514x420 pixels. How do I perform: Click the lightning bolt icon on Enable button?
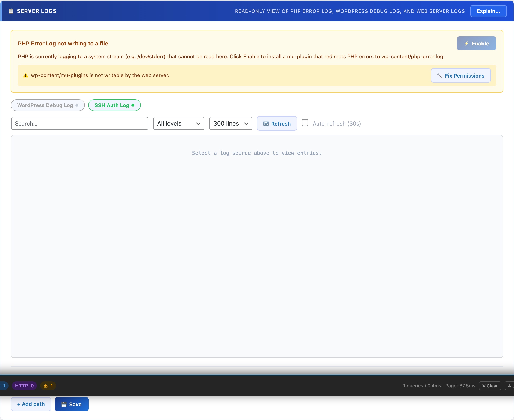[x=467, y=43]
